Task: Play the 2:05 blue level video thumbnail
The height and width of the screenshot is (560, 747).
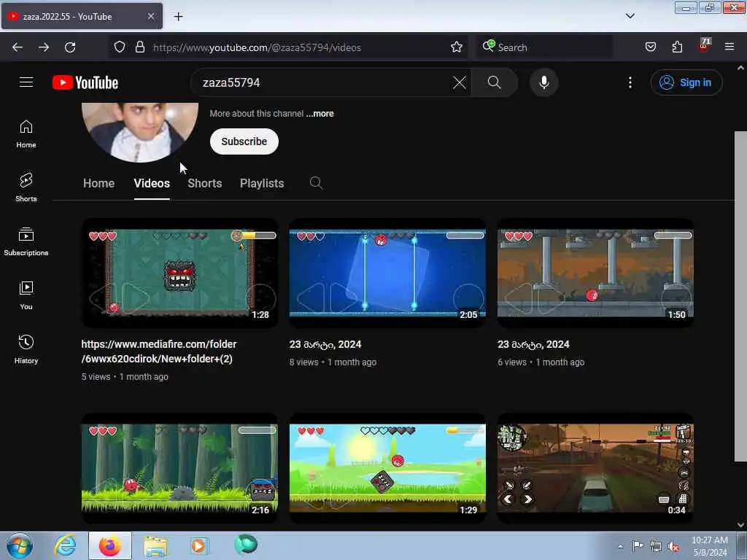Action: [387, 273]
